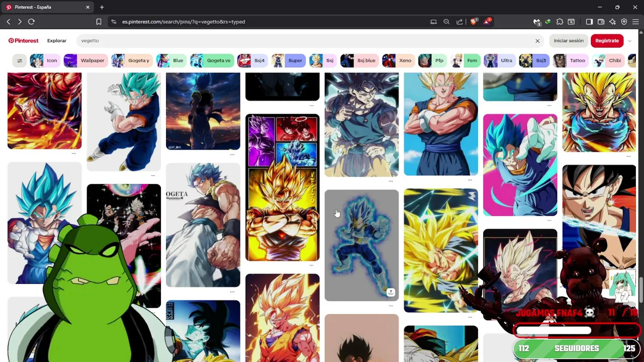The image size is (644, 362).
Task: Open site information icon beside the URL
Action: click(x=114, y=22)
